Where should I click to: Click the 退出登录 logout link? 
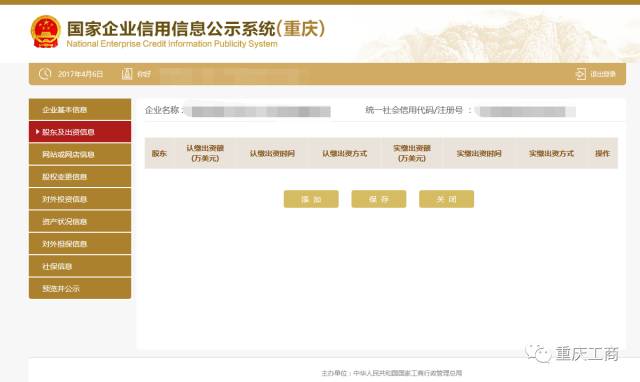(603, 74)
